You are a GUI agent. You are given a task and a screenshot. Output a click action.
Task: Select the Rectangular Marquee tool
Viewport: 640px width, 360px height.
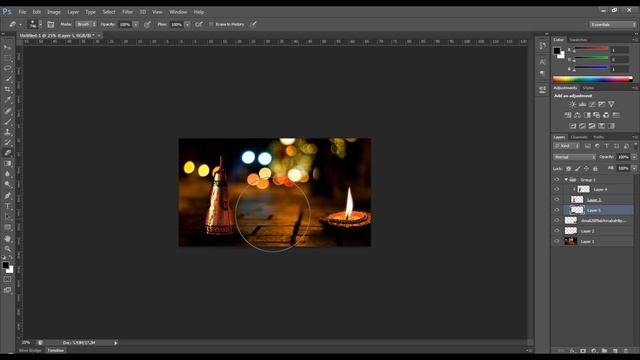(x=7, y=58)
